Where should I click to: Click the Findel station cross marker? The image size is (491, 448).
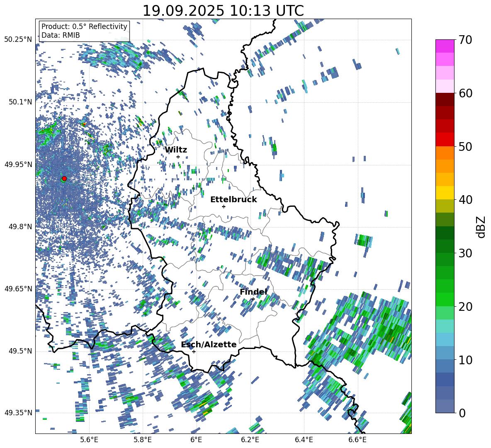tap(253, 299)
